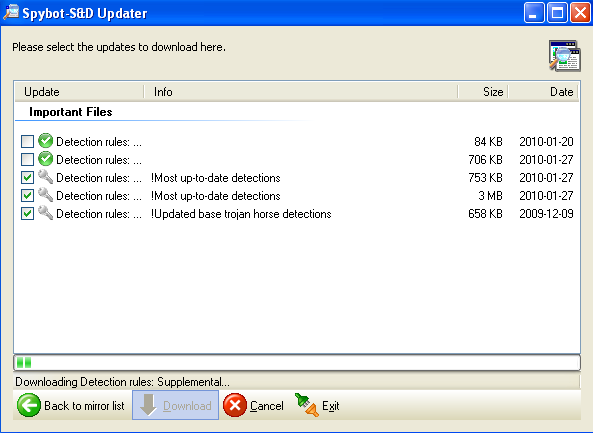The image size is (593, 433).
Task: Click the updater magnifier icon at top right
Action: [565, 56]
